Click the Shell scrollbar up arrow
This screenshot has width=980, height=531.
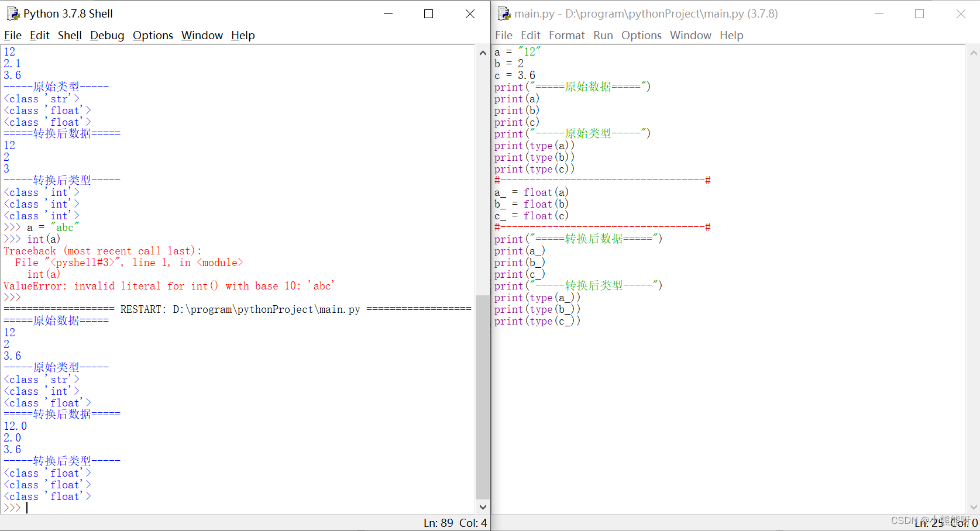[483, 53]
